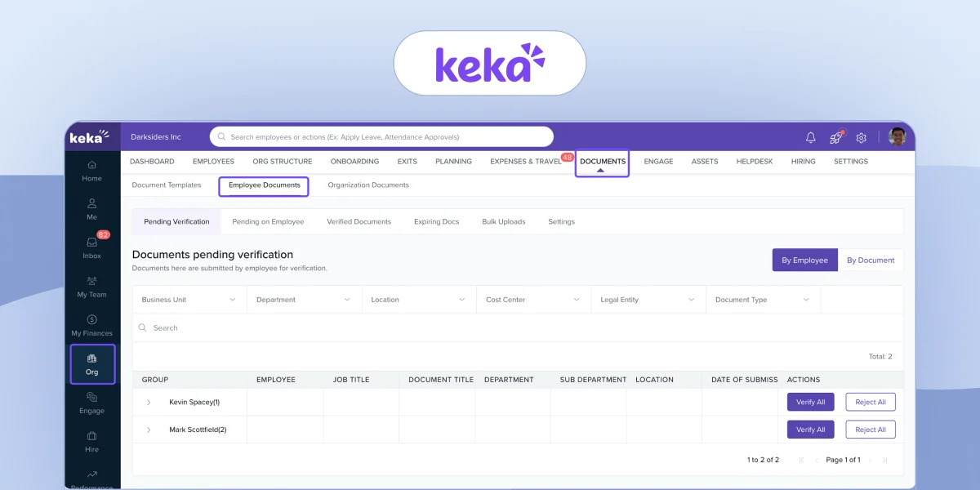Screen dimensions: 980x490
Task: Open the EXITS menu tab
Action: click(408, 162)
